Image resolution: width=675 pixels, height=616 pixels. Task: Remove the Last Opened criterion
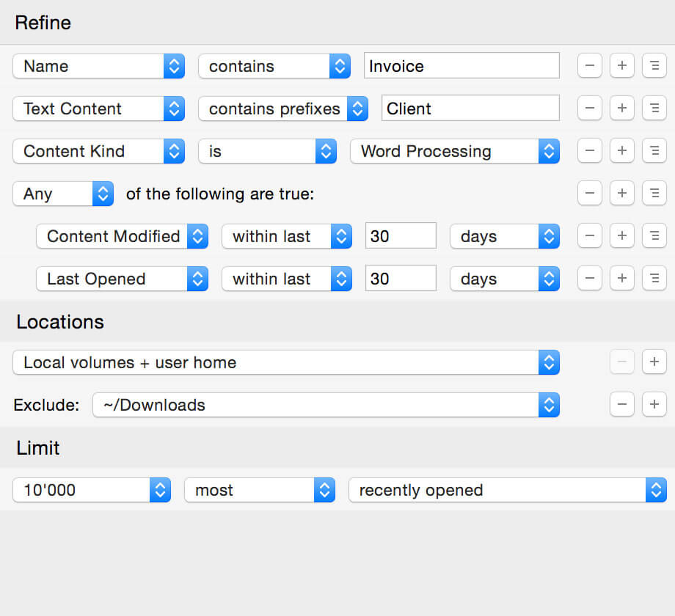(590, 279)
